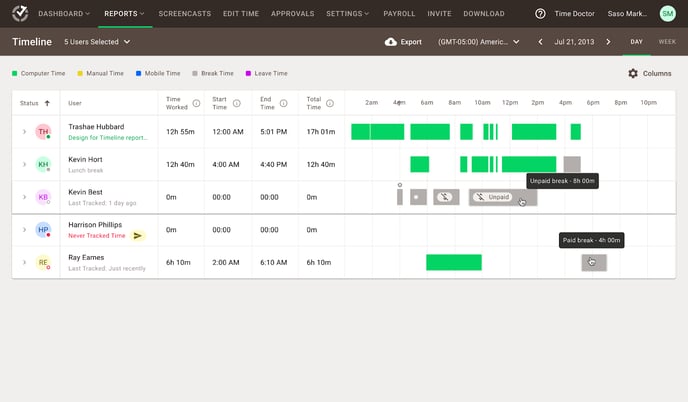
Task: Expand Kevin Hort row
Action: 25,165
